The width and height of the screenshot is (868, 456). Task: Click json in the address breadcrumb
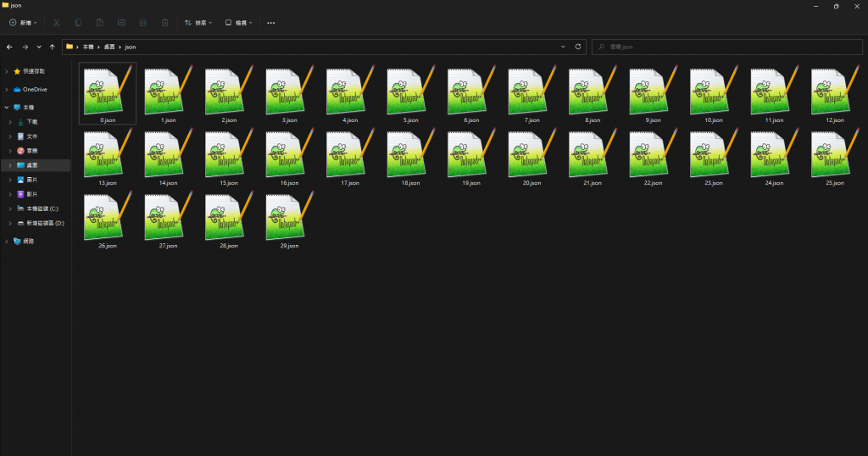pos(130,47)
